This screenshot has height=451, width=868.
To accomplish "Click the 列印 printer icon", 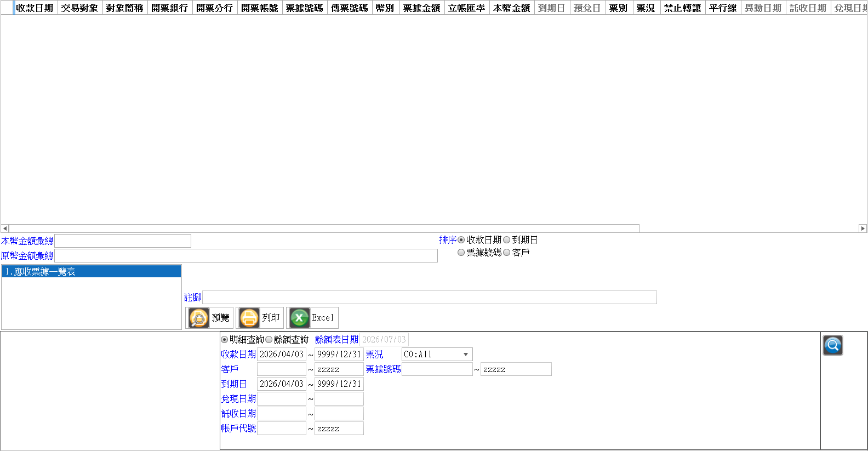I will pos(249,318).
